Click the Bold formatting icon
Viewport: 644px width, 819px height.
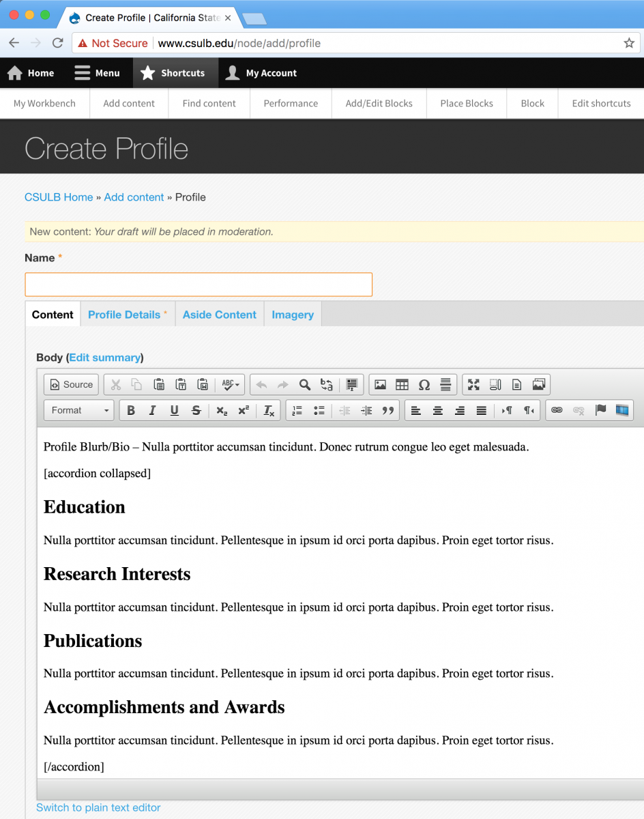[131, 410]
